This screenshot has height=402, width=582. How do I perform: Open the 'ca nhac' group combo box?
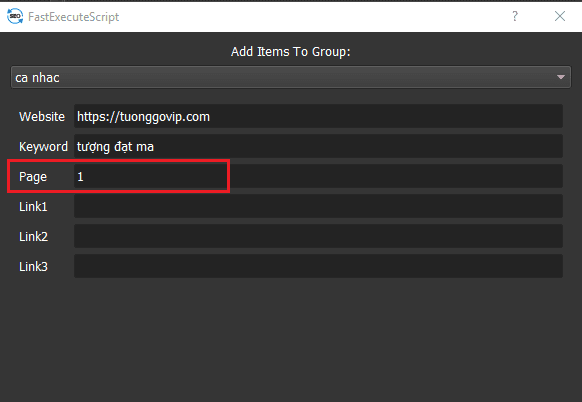[x=291, y=77]
